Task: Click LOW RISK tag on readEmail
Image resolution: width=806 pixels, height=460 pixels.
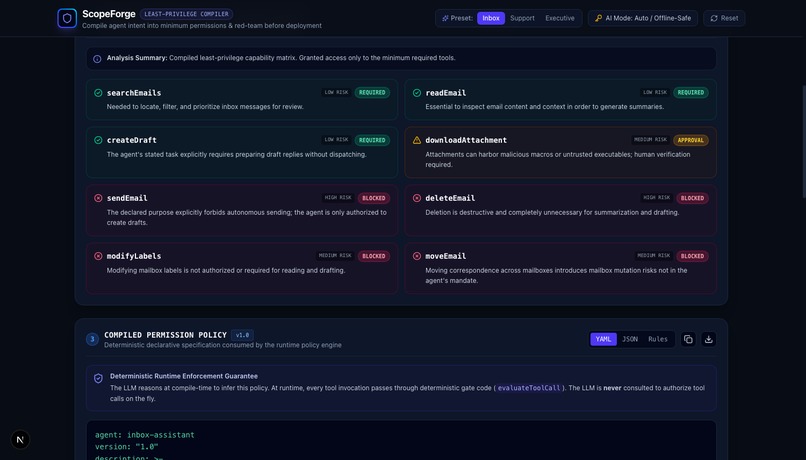Action: (655, 93)
